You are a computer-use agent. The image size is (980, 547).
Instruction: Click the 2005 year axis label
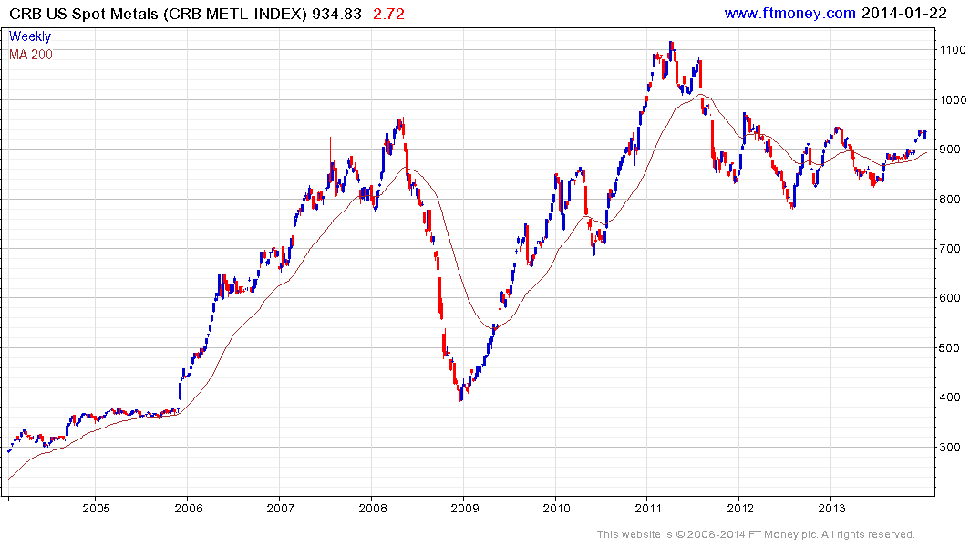click(x=96, y=508)
